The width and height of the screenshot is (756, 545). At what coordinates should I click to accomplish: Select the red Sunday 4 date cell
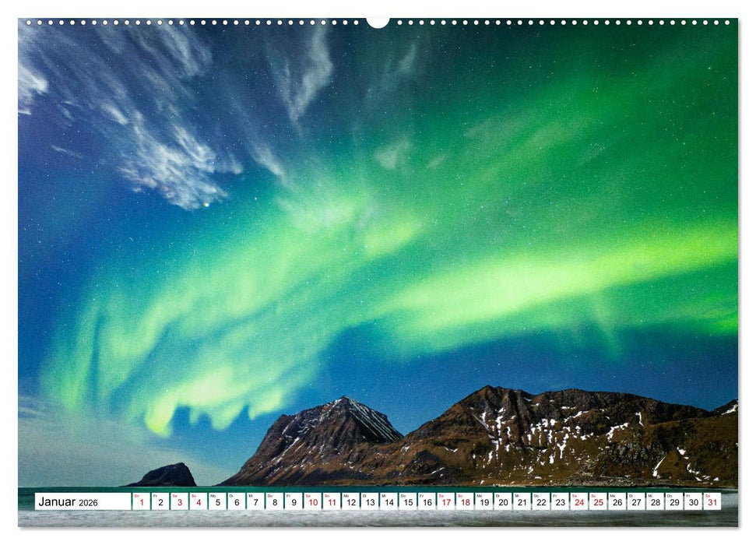click(x=198, y=502)
